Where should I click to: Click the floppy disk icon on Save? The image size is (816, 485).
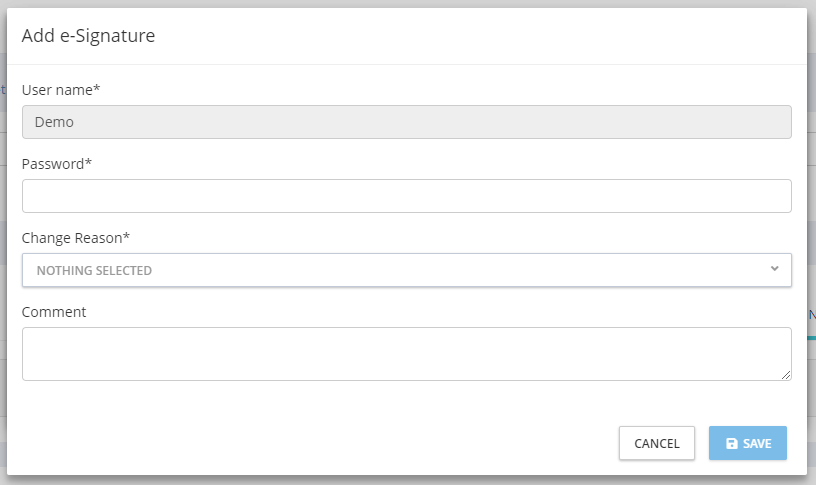(x=731, y=444)
